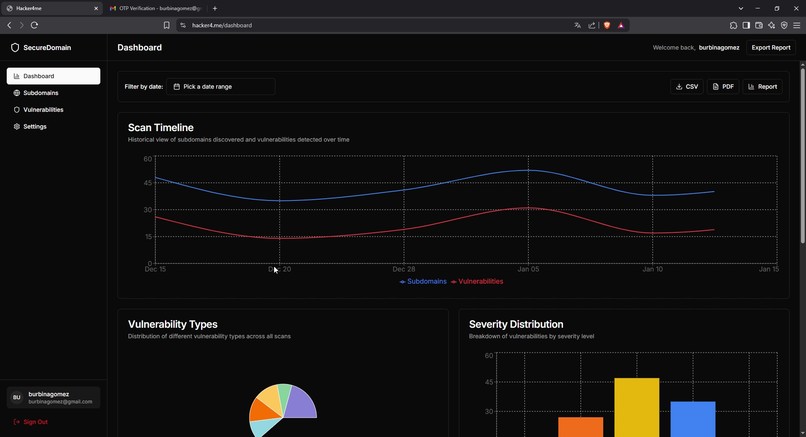Click the orange bar in Severity Distribution

click(580, 427)
